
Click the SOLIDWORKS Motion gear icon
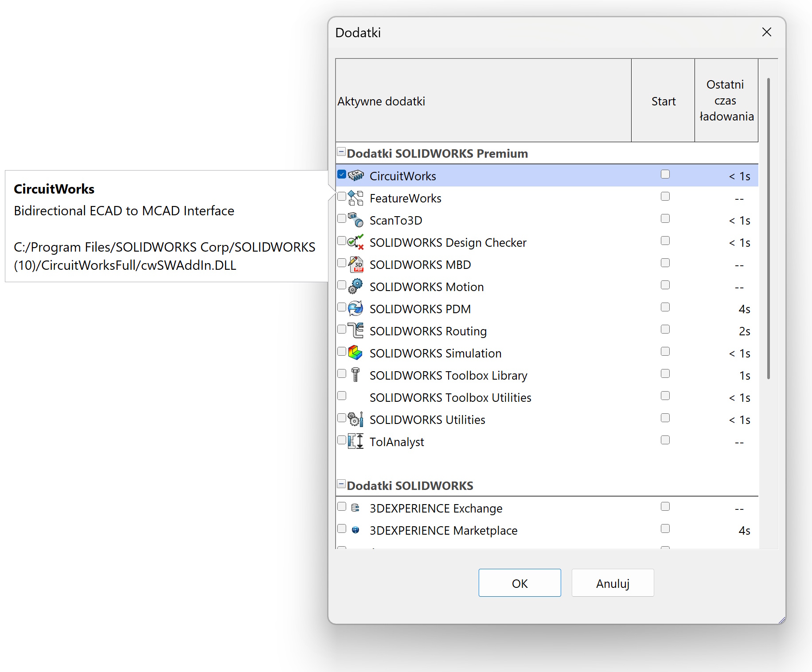coord(355,286)
